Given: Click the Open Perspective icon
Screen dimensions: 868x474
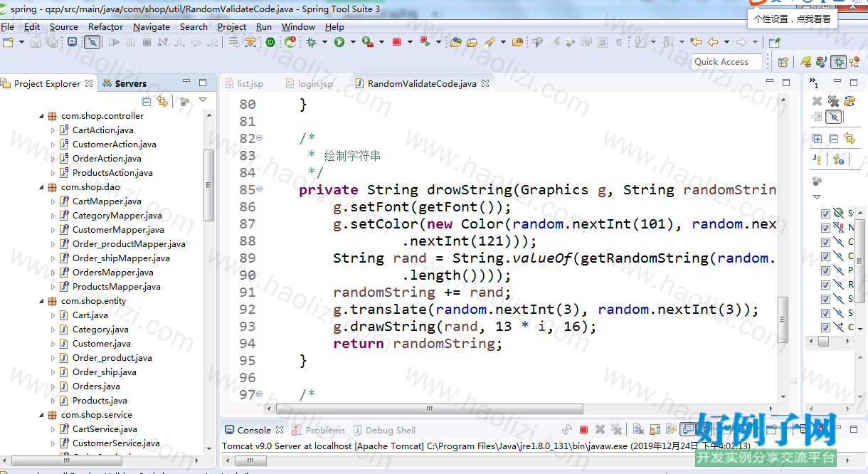Looking at the screenshot, I should click(783, 62).
